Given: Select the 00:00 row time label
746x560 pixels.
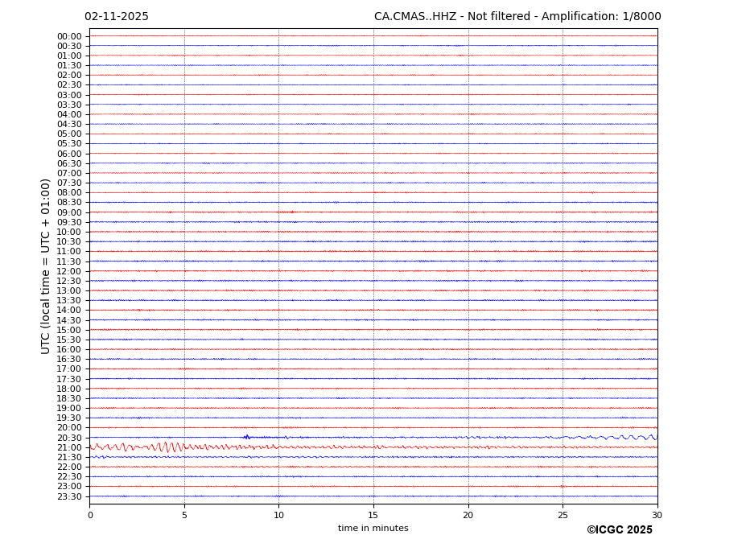Looking at the screenshot, I should 68,37.
